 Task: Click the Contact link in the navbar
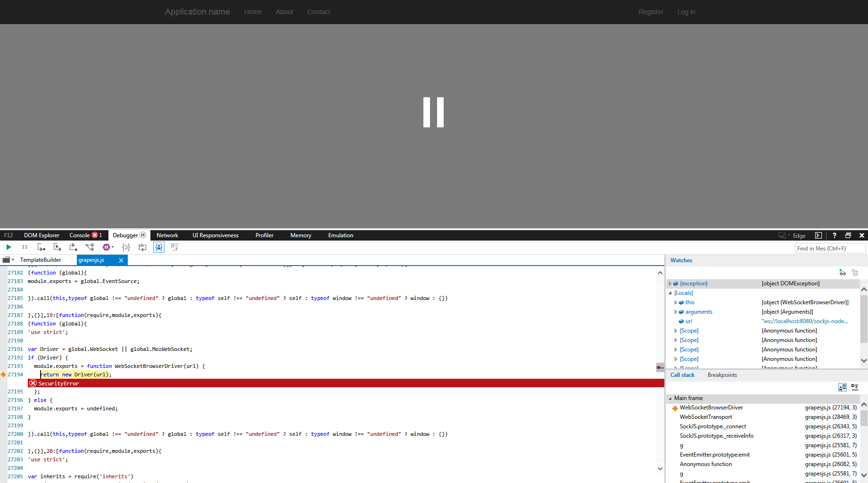[x=319, y=12]
